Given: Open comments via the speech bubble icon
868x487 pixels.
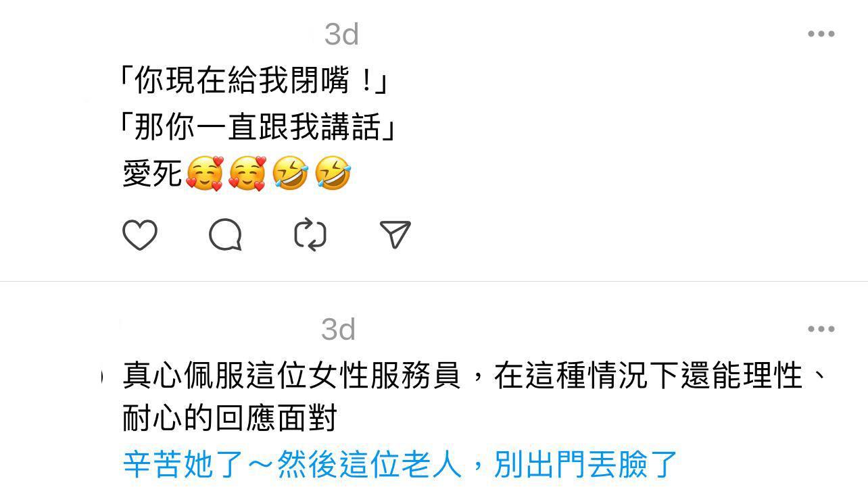Looking at the screenshot, I should [x=225, y=235].
